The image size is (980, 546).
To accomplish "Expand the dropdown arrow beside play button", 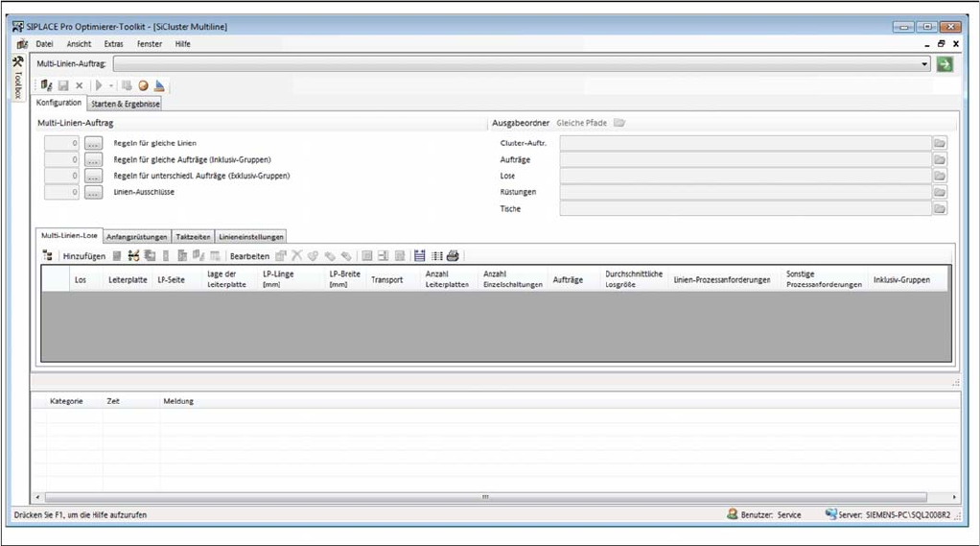I will tap(111, 85).
